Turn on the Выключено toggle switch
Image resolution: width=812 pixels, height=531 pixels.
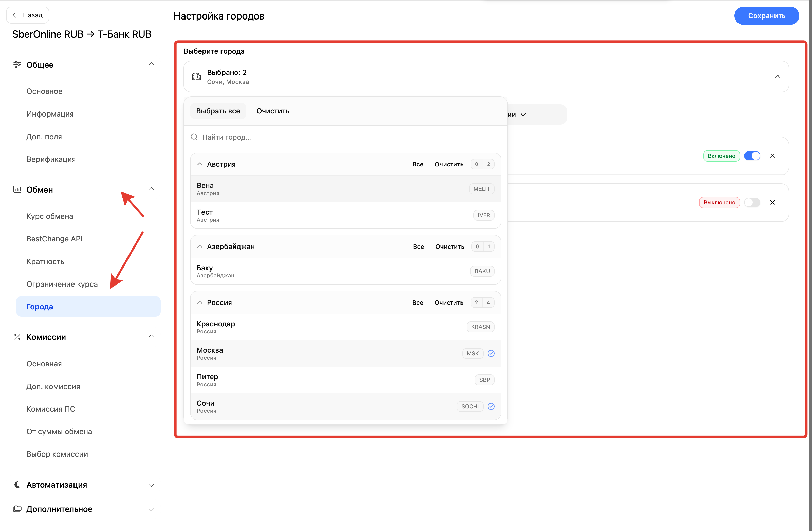click(752, 203)
